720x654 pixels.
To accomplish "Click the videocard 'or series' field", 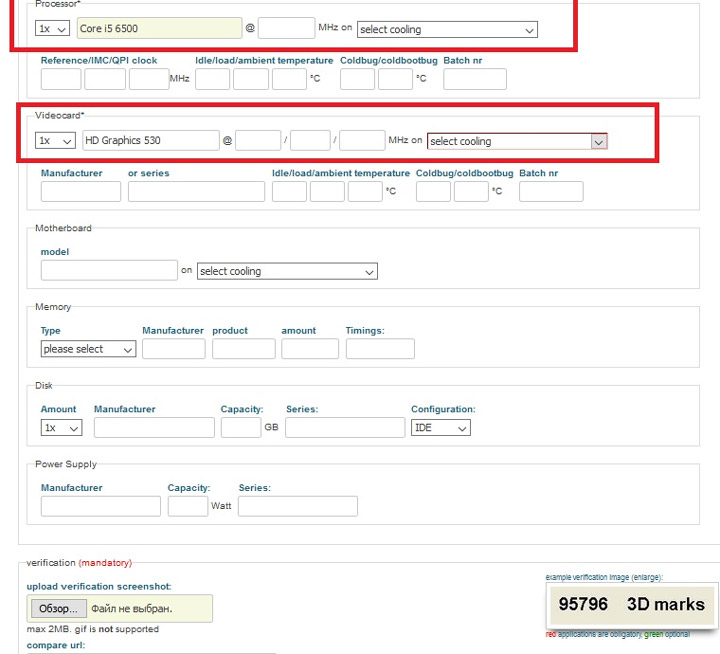I will (197, 192).
